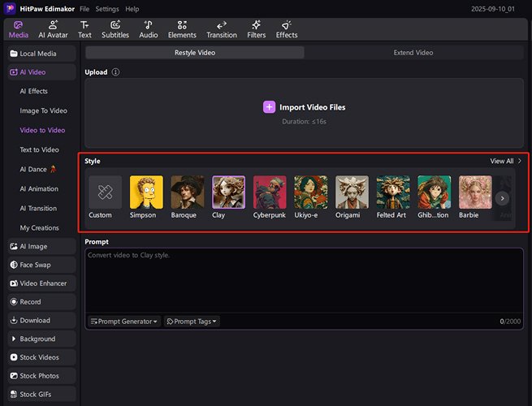Choose the Ghib...tion style thumbnail
The height and width of the screenshot is (406, 532).
tap(435, 192)
